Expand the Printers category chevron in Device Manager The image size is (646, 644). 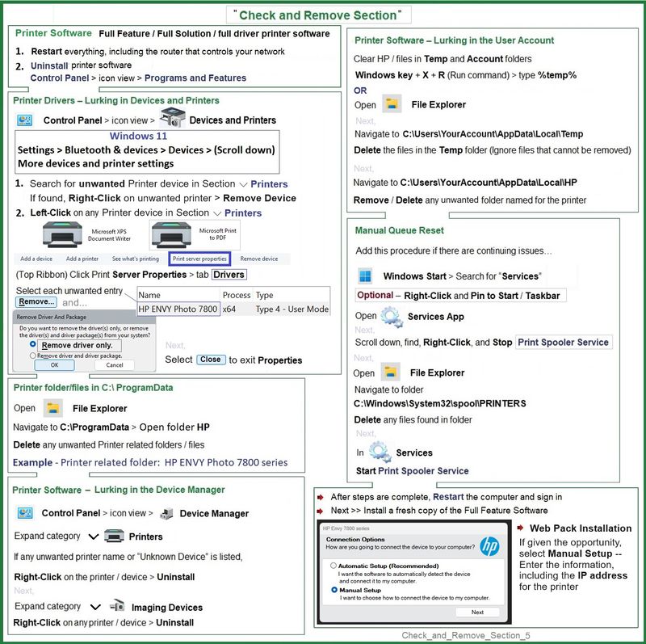click(x=94, y=537)
